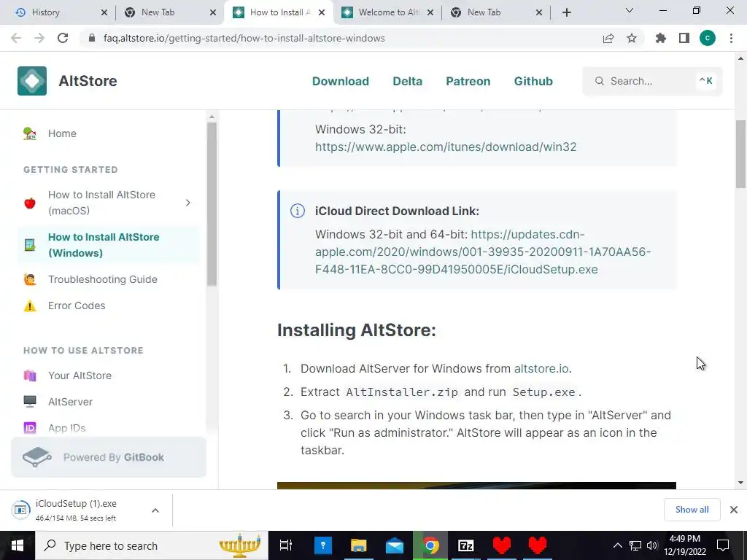Click the sidebar scrollbar thumb

tap(212, 204)
